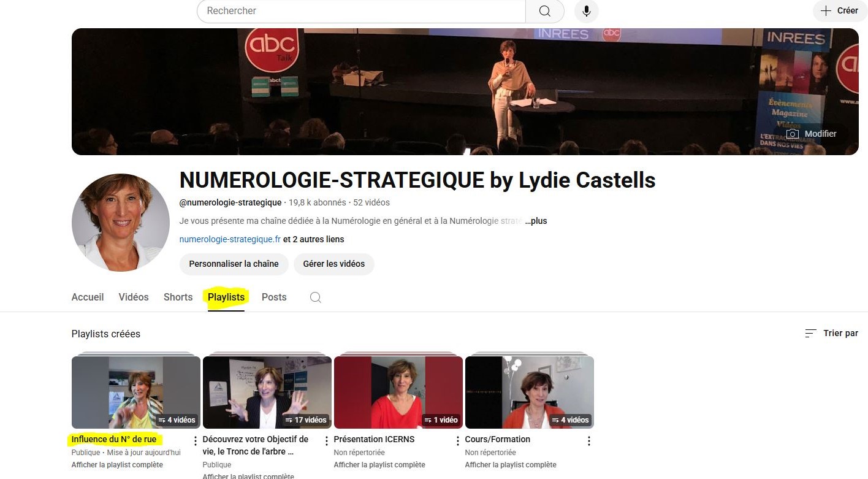Open the Trier par sort dropdown
The width and height of the screenshot is (868, 479).
831,333
